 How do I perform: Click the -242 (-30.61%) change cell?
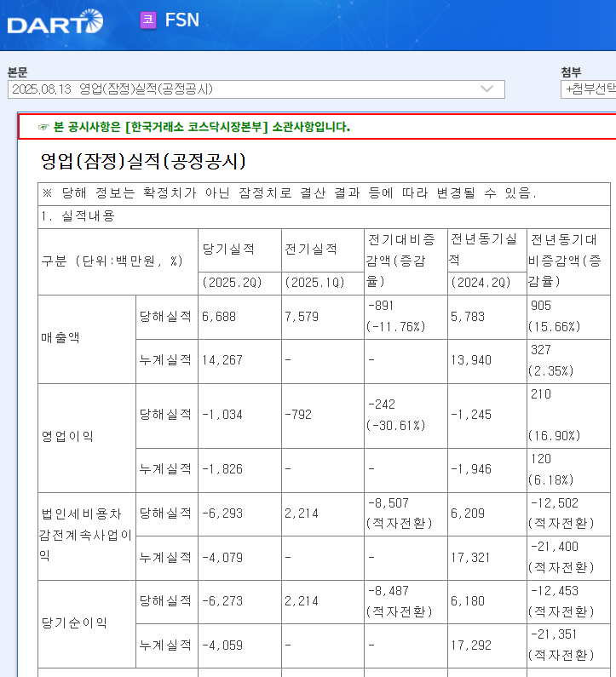[x=406, y=416]
